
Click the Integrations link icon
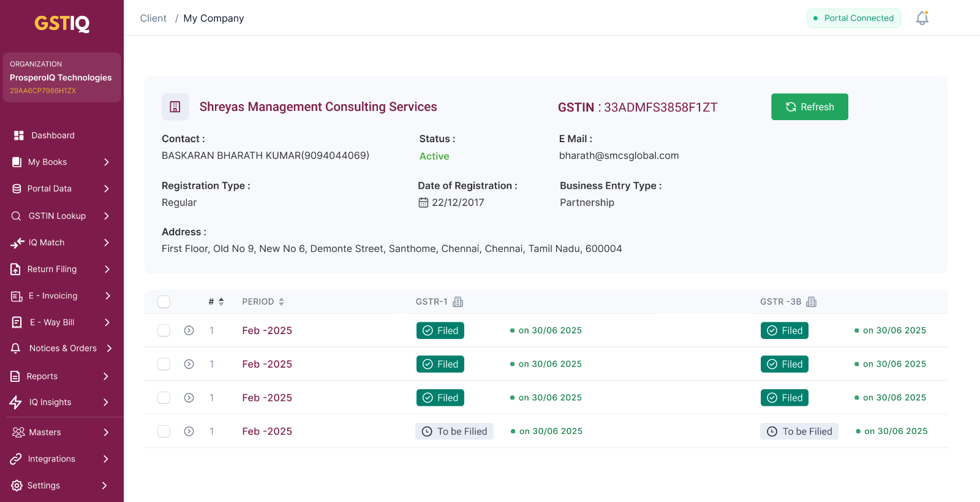click(x=16, y=459)
